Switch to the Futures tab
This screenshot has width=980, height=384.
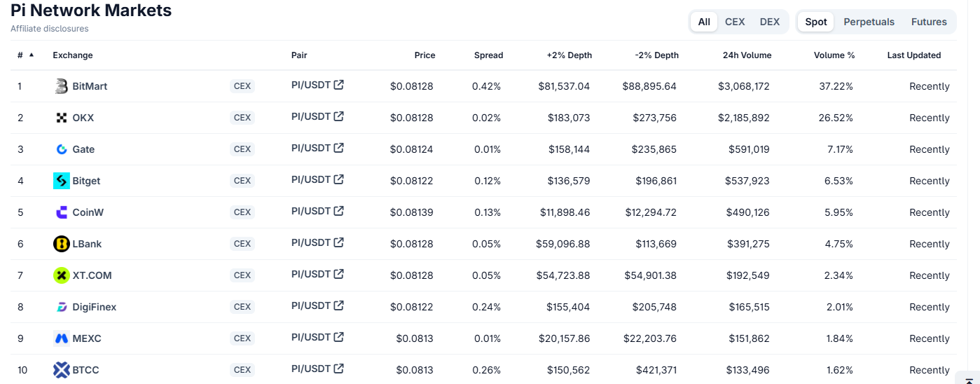[929, 22]
